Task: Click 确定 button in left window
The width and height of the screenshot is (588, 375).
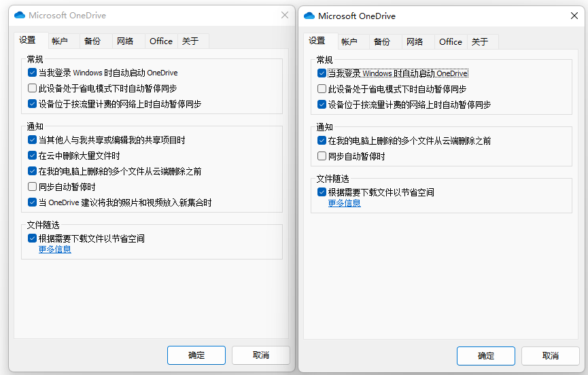Action: pyautogui.click(x=196, y=355)
